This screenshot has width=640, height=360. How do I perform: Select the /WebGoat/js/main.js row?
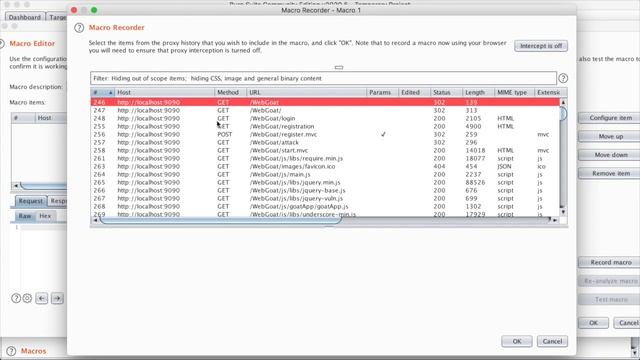point(325,174)
